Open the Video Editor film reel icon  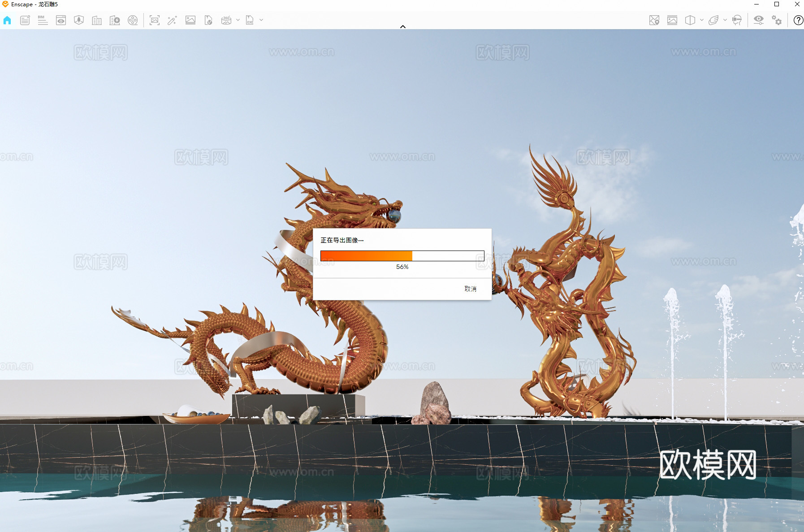[133, 20]
